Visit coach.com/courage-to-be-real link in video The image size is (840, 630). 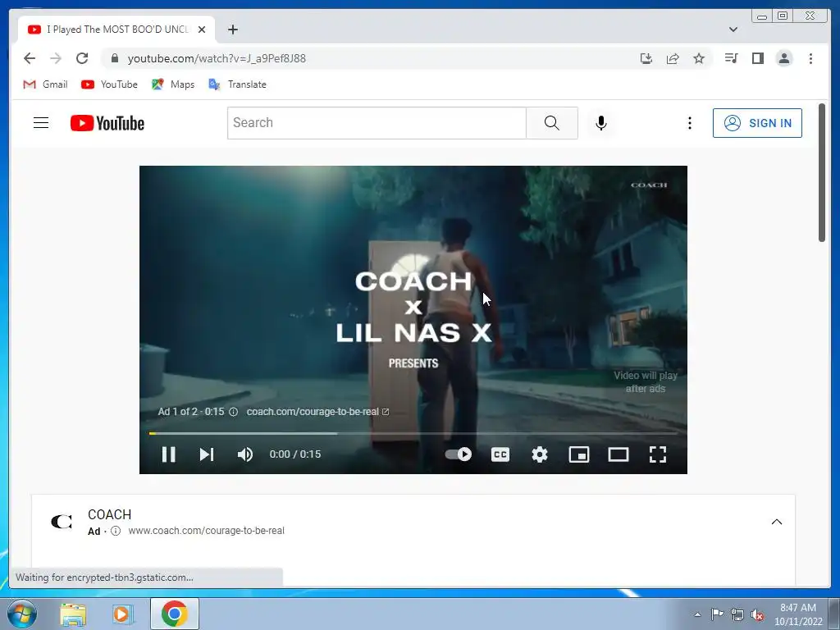click(317, 412)
